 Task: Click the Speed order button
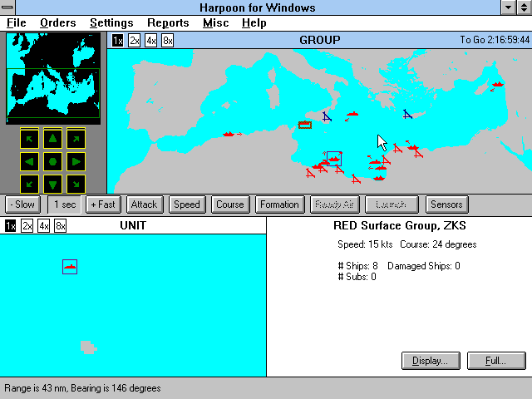(187, 204)
